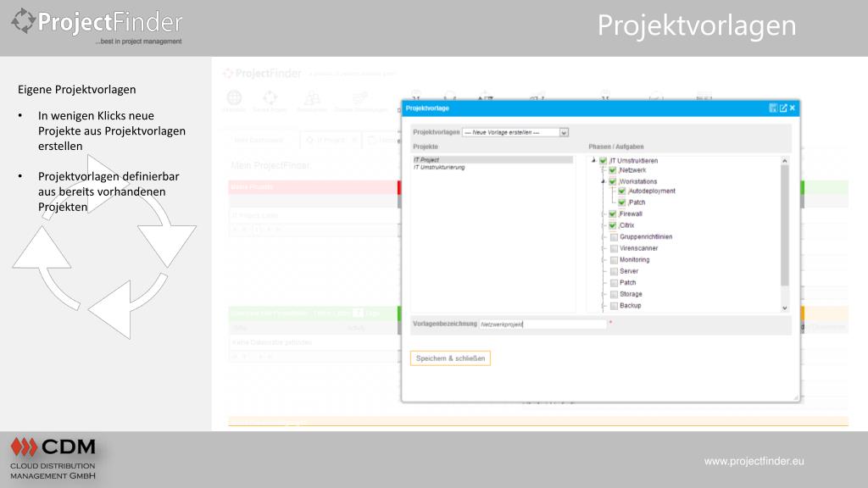Click the tree's vertical scrollbar thumb
Viewport: 868px width, 488px height.
click(784, 225)
